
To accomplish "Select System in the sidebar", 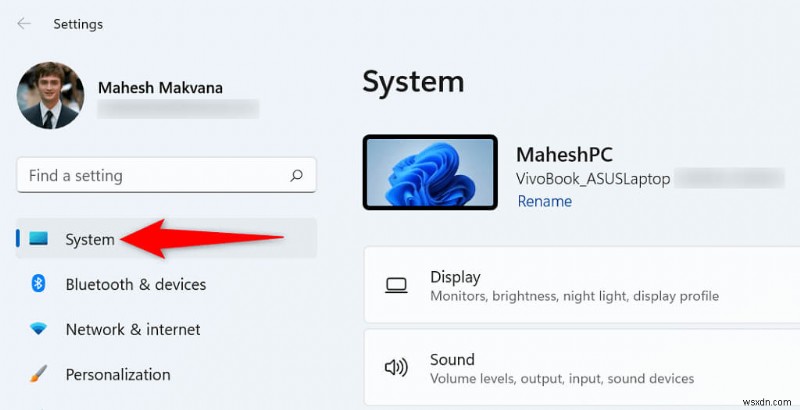I will 166,238.
